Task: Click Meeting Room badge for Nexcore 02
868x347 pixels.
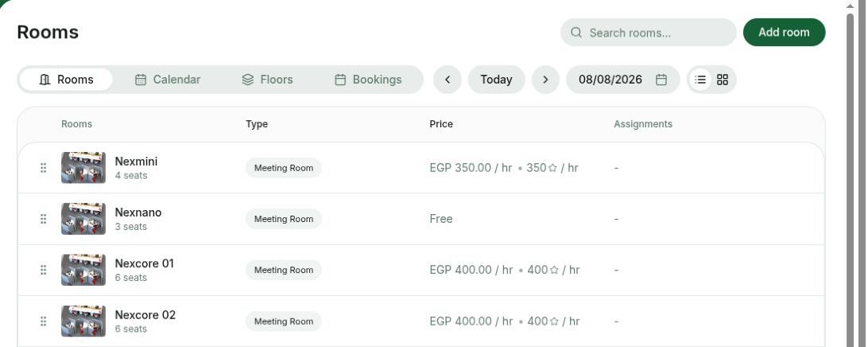Action: click(x=284, y=321)
